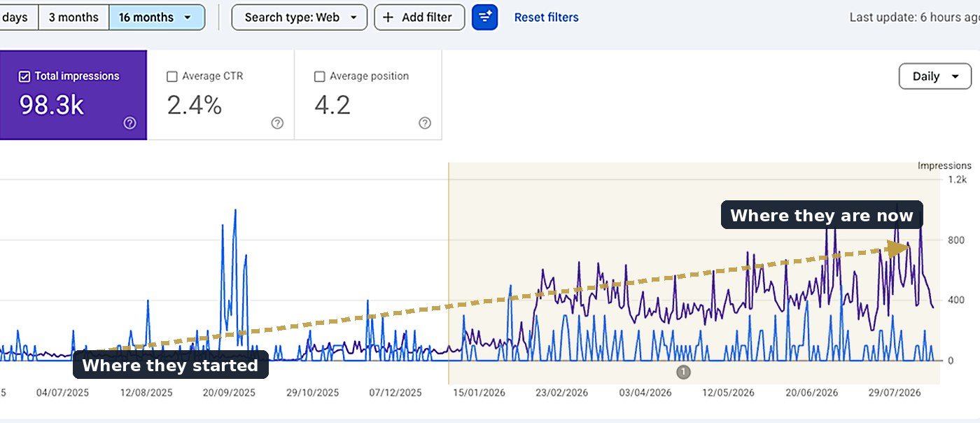Screen dimensions: 980x423
Task: Click the Add filter button
Action: pos(419,18)
